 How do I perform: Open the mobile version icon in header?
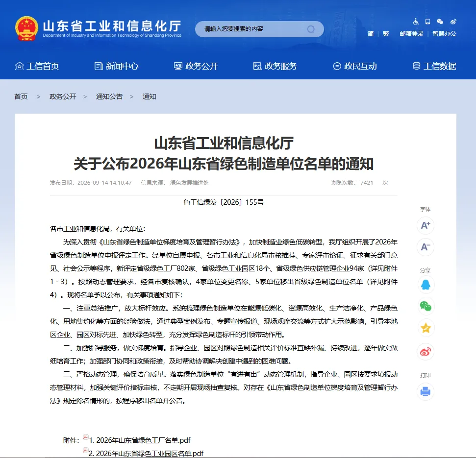[428, 22]
